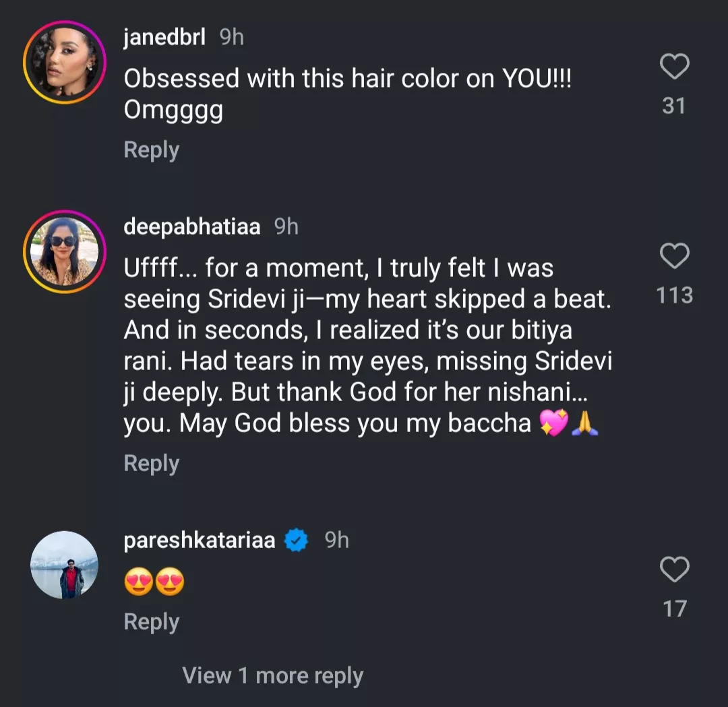Open the janedbrl username link
The height and width of the screenshot is (707, 728).
click(164, 38)
